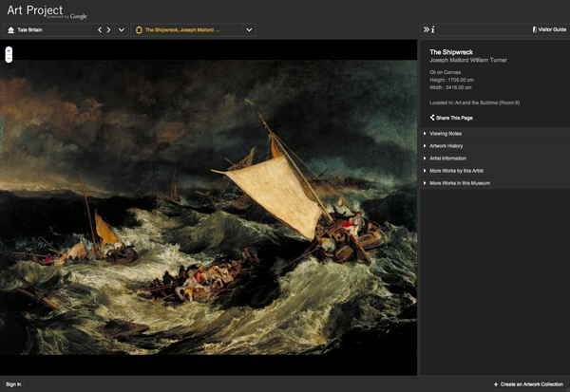Expand the Artist Information section
This screenshot has height=392, width=570.
point(495,159)
